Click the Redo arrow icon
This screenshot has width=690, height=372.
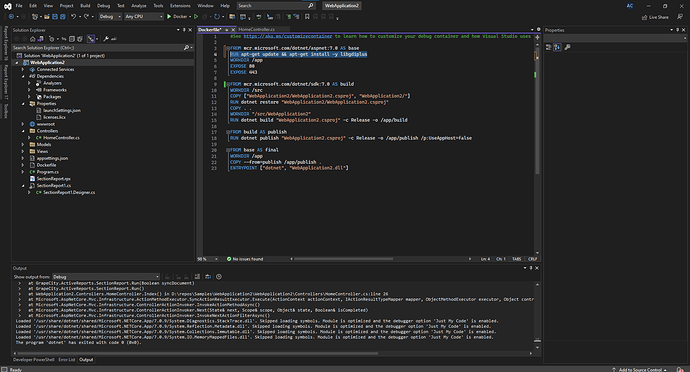[87, 17]
